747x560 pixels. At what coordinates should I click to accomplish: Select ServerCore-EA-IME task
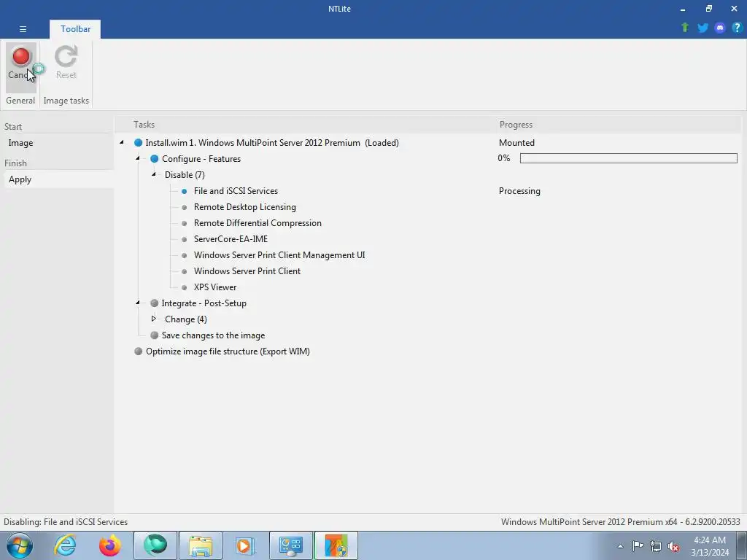(x=231, y=239)
